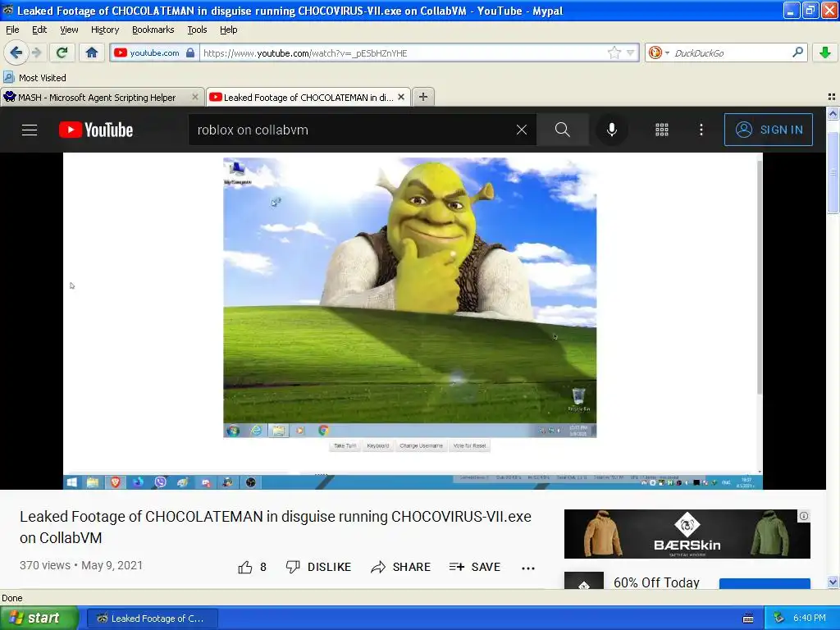Click the search bar magnifier icon
This screenshot has width=840, height=630.
click(x=797, y=52)
